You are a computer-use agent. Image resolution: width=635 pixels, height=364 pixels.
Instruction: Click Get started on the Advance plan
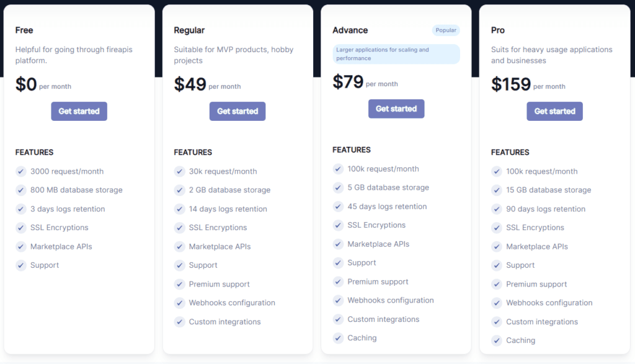pyautogui.click(x=396, y=109)
